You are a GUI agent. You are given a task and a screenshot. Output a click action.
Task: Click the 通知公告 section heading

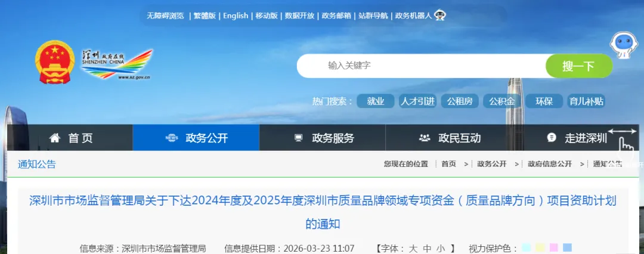pyautogui.click(x=37, y=165)
